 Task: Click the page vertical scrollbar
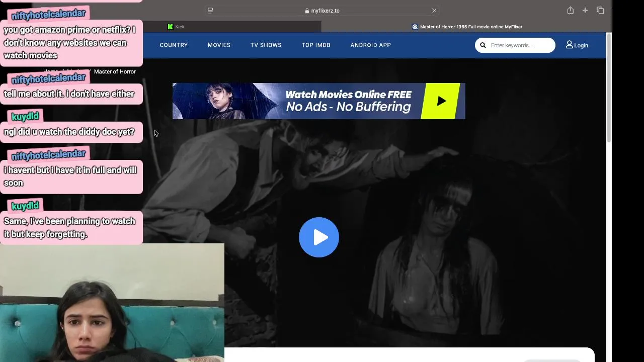click(609, 88)
